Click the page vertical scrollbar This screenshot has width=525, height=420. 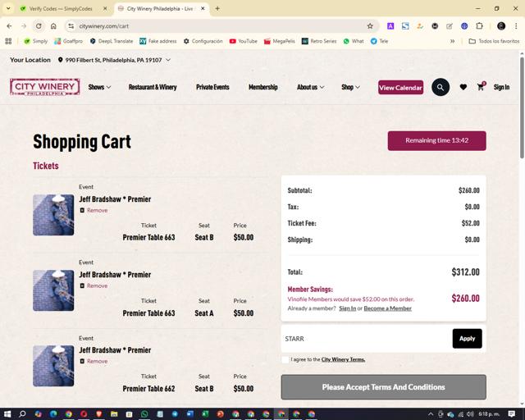(522, 107)
